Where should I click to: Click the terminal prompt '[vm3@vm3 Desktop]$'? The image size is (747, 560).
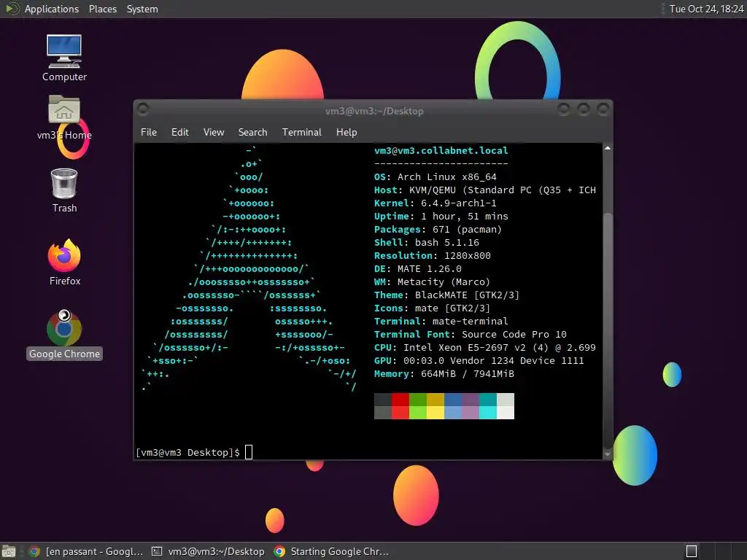pos(187,452)
